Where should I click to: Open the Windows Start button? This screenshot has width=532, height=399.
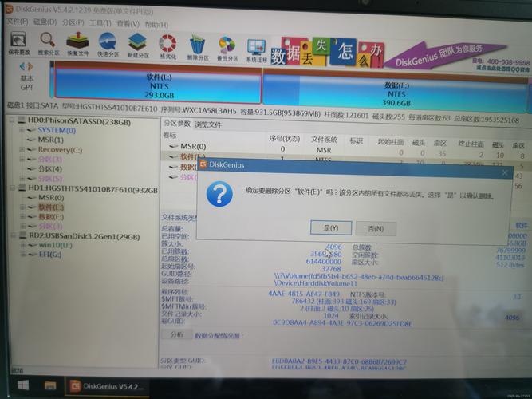23,385
